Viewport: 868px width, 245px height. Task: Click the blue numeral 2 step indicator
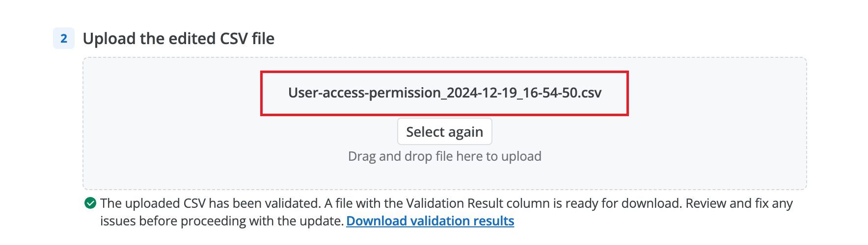(64, 38)
